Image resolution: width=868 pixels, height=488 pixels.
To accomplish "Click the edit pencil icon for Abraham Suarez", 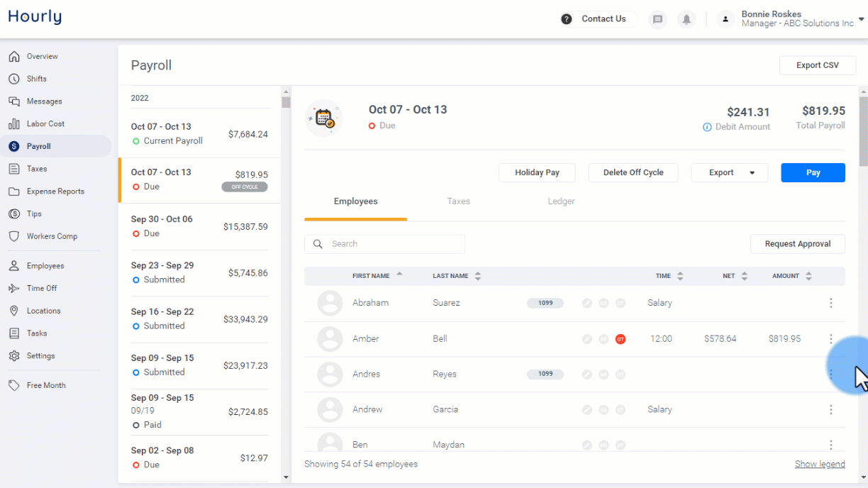I will pos(587,303).
